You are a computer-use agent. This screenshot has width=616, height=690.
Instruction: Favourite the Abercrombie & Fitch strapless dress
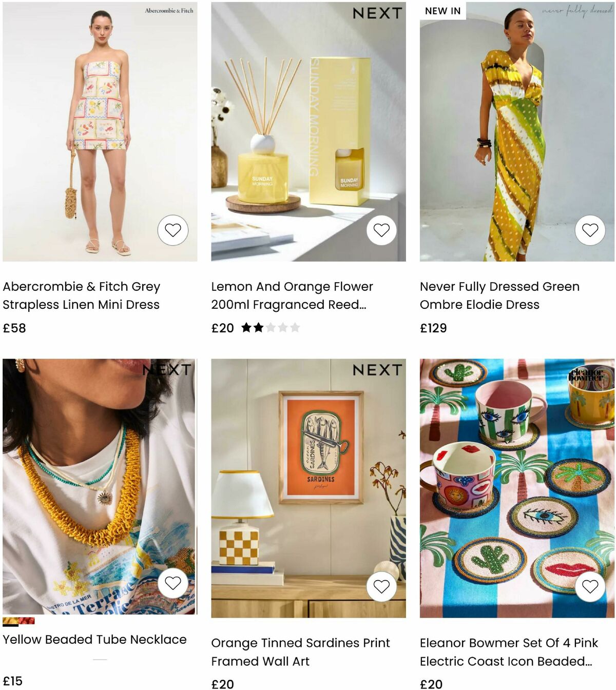tap(173, 230)
